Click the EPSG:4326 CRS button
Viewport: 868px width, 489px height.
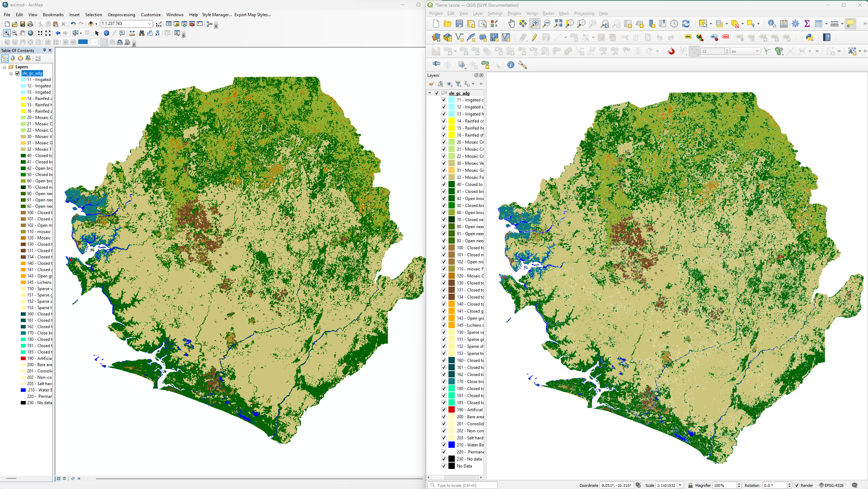click(x=831, y=485)
